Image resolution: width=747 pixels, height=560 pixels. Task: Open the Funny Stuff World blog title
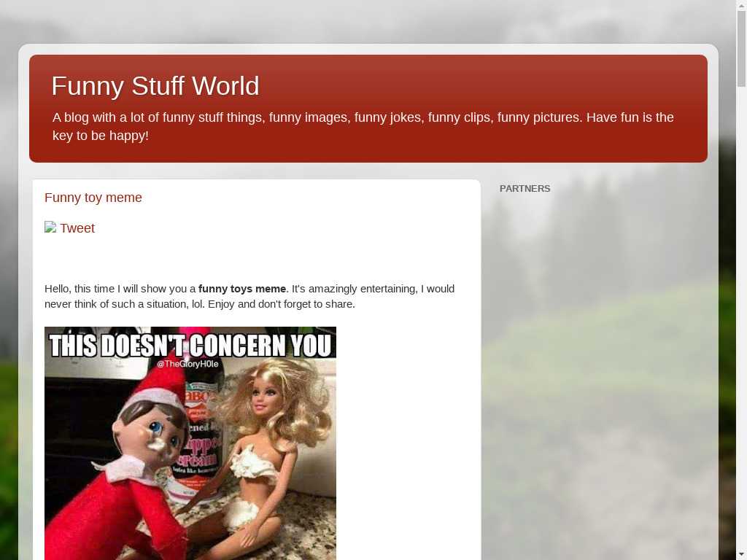click(155, 86)
